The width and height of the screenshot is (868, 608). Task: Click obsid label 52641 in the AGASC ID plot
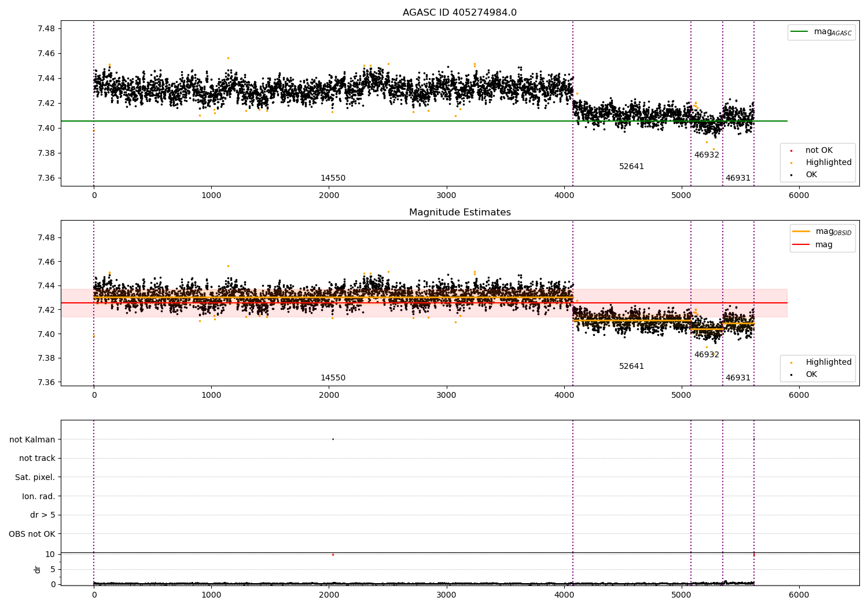pyautogui.click(x=631, y=167)
